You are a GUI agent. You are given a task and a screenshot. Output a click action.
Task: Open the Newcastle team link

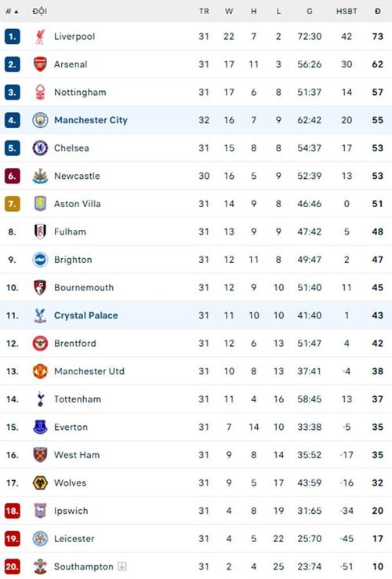(x=77, y=177)
